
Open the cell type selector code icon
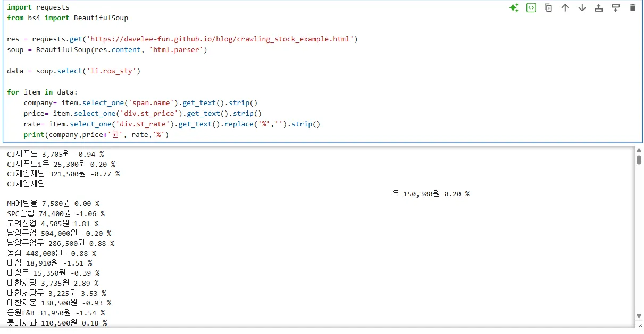pyautogui.click(x=531, y=7)
